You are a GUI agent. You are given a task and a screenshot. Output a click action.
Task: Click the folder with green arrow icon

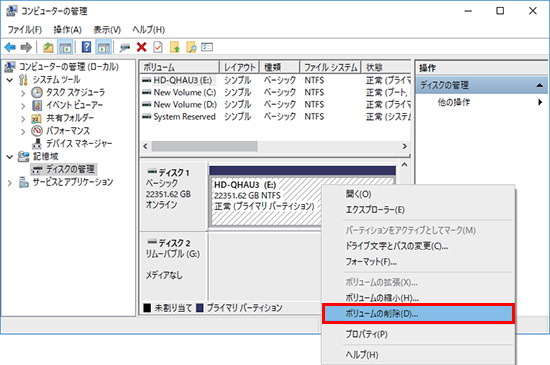175,47
